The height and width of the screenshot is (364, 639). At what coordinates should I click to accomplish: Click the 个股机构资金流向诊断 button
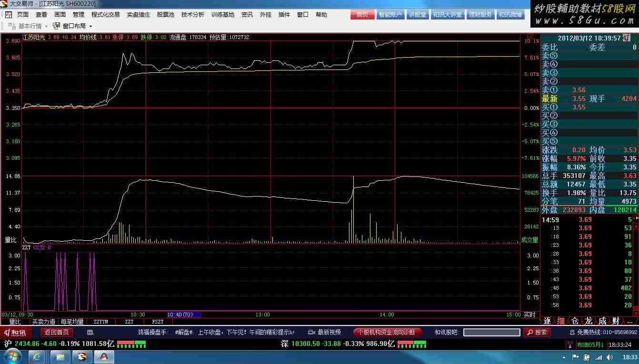coord(388,332)
